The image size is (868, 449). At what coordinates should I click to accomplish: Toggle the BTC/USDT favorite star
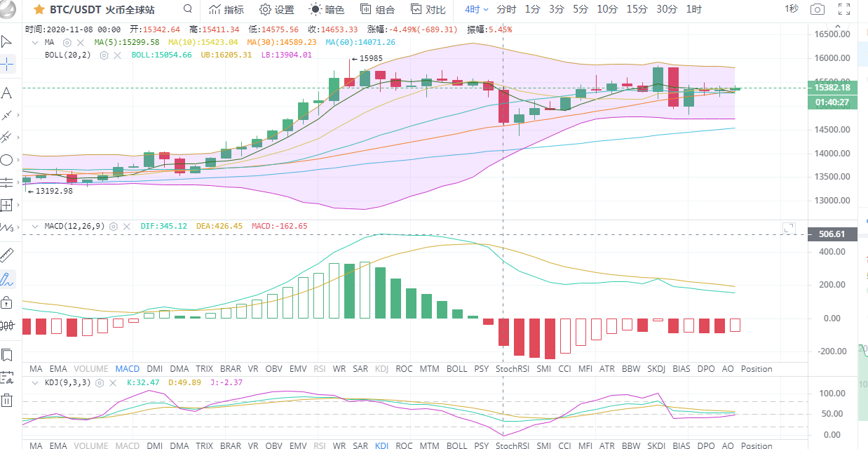(x=39, y=10)
